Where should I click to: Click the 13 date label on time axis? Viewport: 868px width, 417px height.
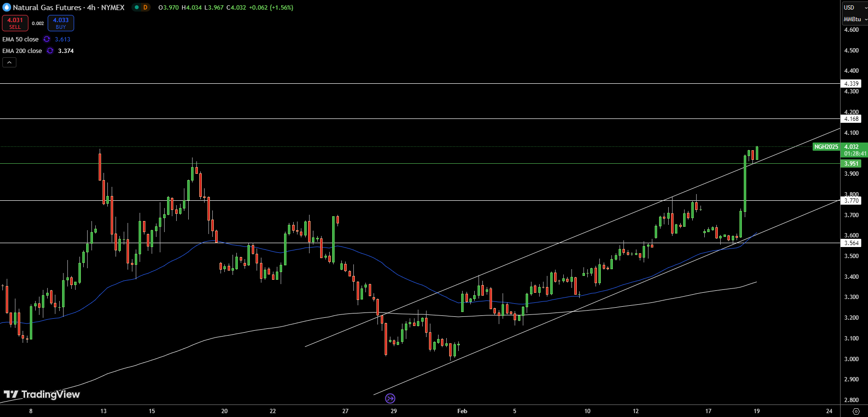click(104, 411)
